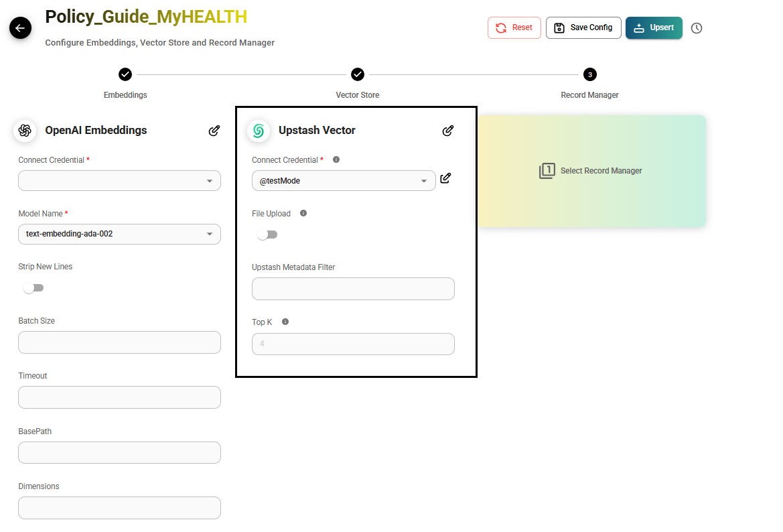Screen dimensions: 783x532
Task: Go to the Embeddings step
Action: click(125, 74)
